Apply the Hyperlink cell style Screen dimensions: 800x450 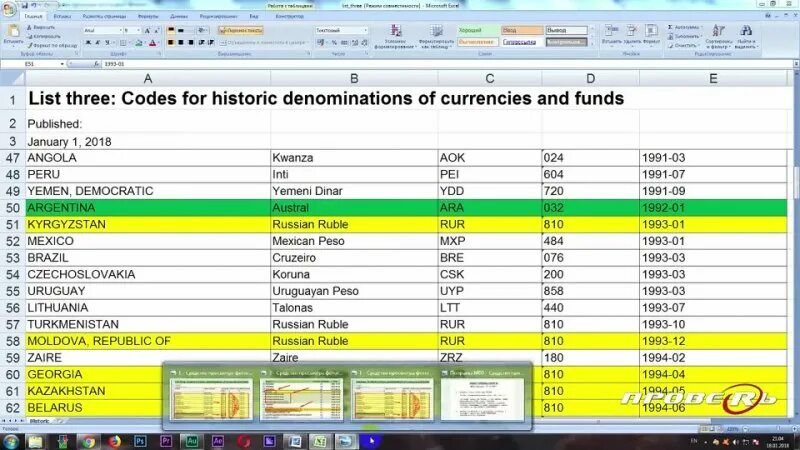point(522,42)
